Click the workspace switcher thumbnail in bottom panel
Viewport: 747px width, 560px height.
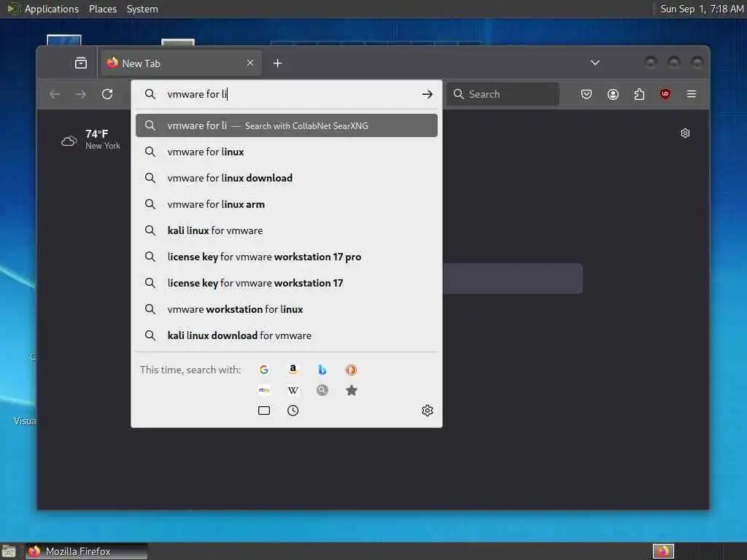pyautogui.click(x=663, y=551)
